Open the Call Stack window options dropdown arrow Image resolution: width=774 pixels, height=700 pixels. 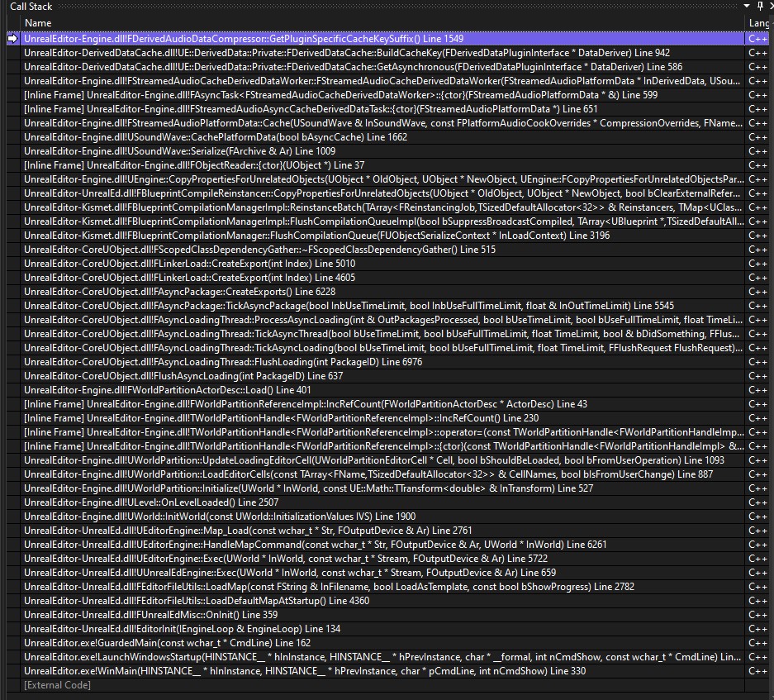747,6
